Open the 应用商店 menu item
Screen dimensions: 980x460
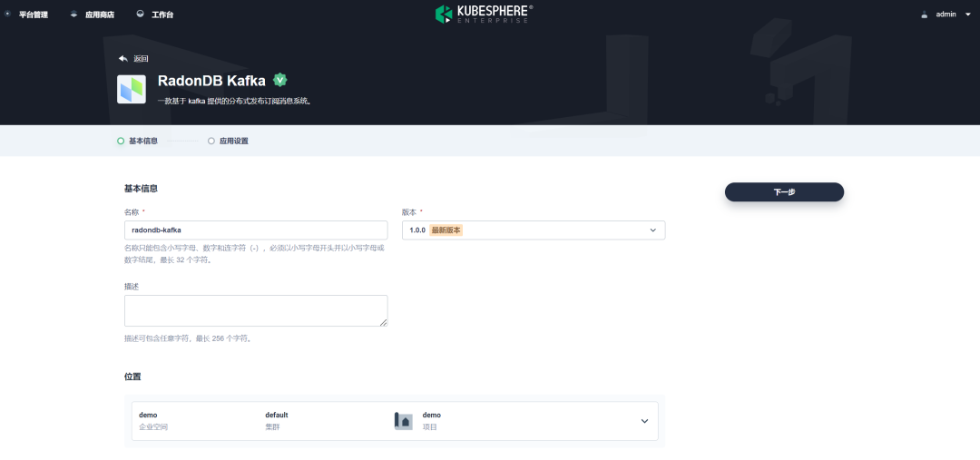(100, 15)
